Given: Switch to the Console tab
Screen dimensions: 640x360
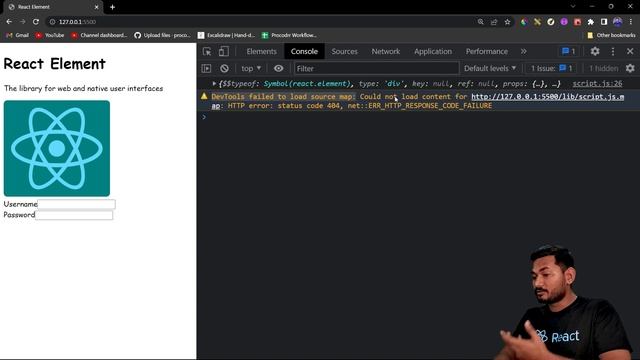Looking at the screenshot, I should coord(304,51).
